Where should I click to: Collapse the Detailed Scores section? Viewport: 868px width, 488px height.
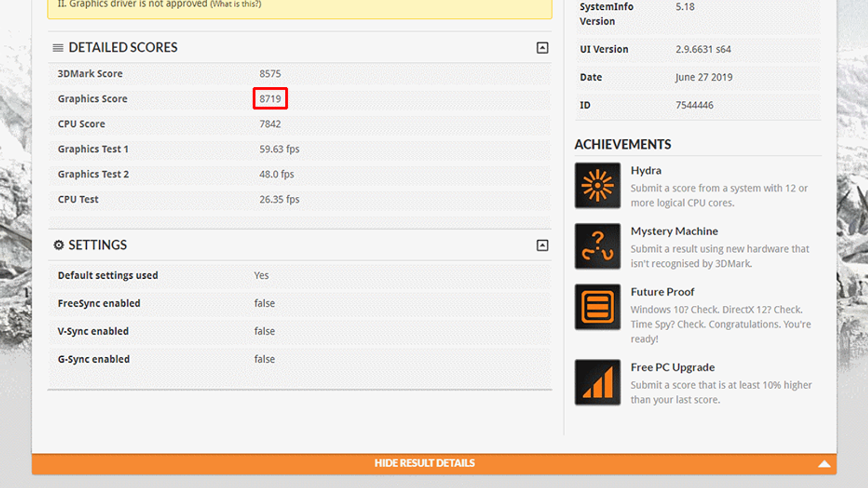542,48
